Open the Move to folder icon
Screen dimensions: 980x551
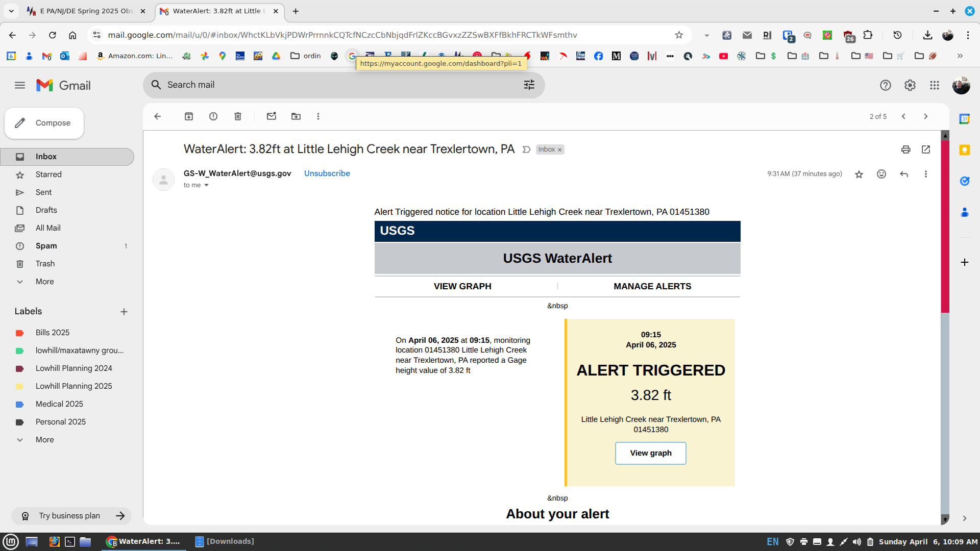[x=296, y=116]
